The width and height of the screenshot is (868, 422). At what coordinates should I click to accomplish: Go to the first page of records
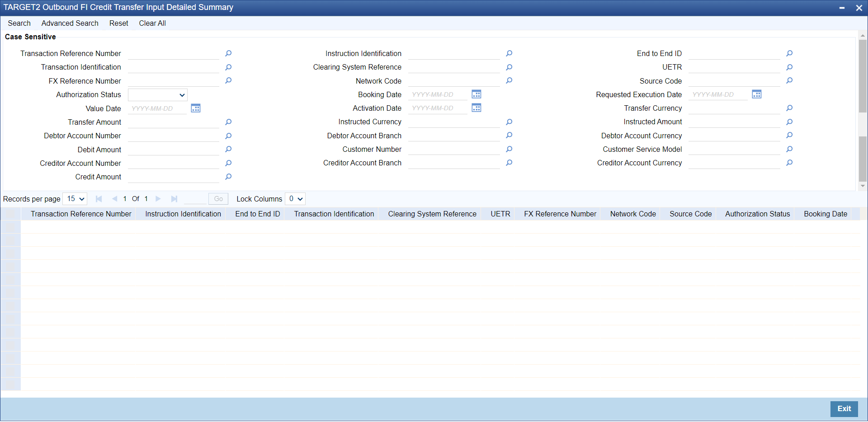pos(99,199)
